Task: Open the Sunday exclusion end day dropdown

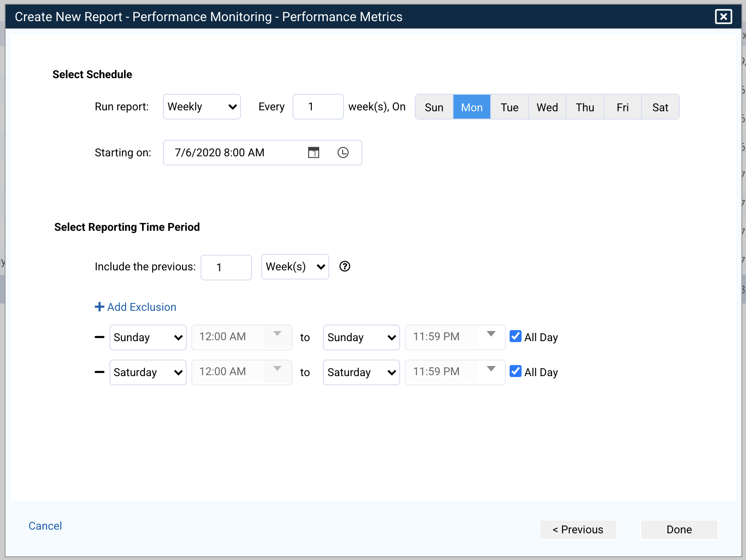Action: tap(362, 337)
